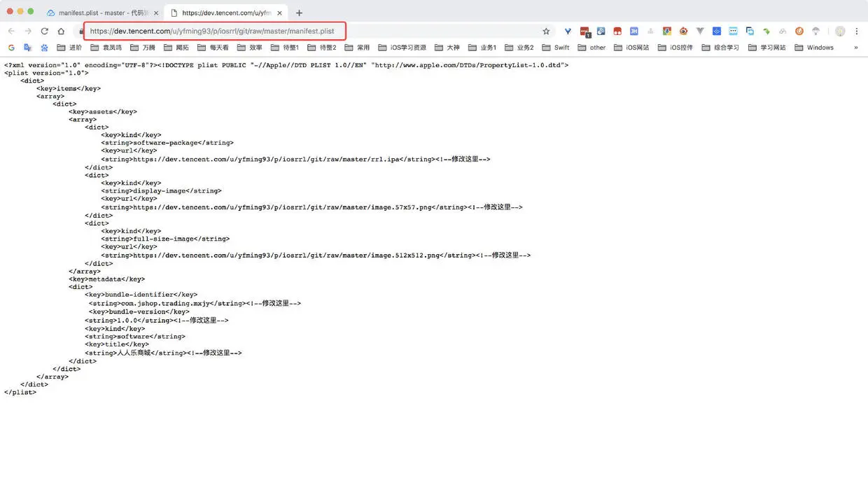
Task: Bookmark this page with the star icon
Action: [546, 31]
